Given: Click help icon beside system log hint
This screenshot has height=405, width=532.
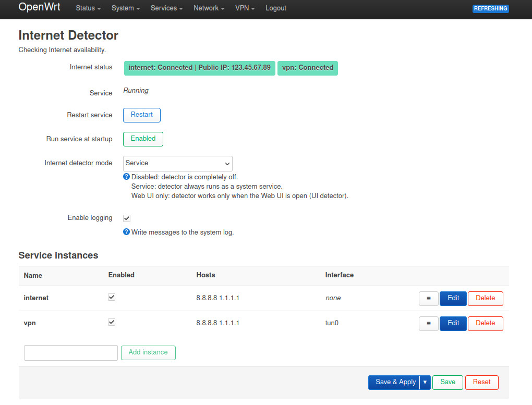Looking at the screenshot, I should pos(126,232).
